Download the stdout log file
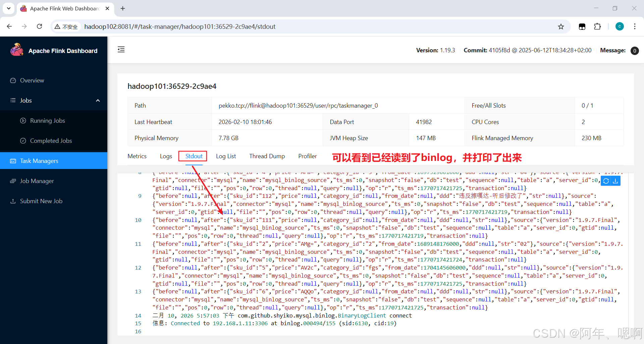This screenshot has height=344, width=644. pos(615,181)
